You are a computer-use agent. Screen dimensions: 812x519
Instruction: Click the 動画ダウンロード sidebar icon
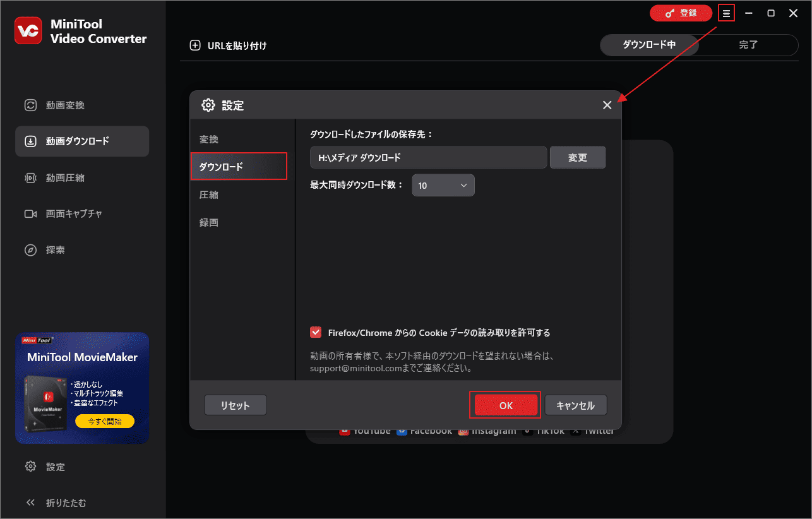[30, 141]
